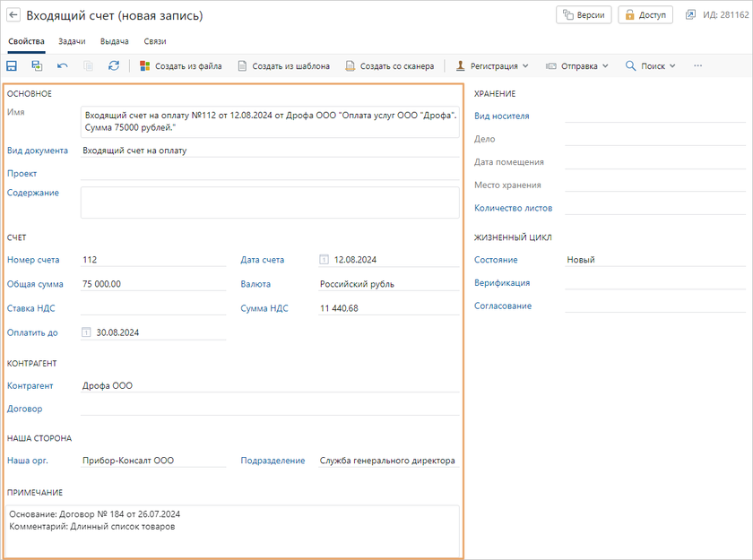Click the Save (floppy disk) icon
This screenshot has width=753, height=560.
tap(12, 65)
